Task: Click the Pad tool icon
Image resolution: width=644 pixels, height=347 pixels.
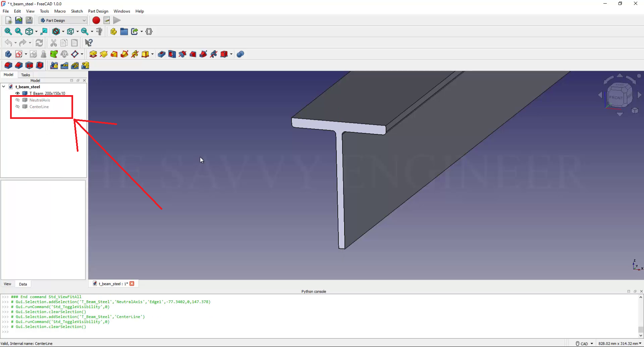Action: coord(93,54)
